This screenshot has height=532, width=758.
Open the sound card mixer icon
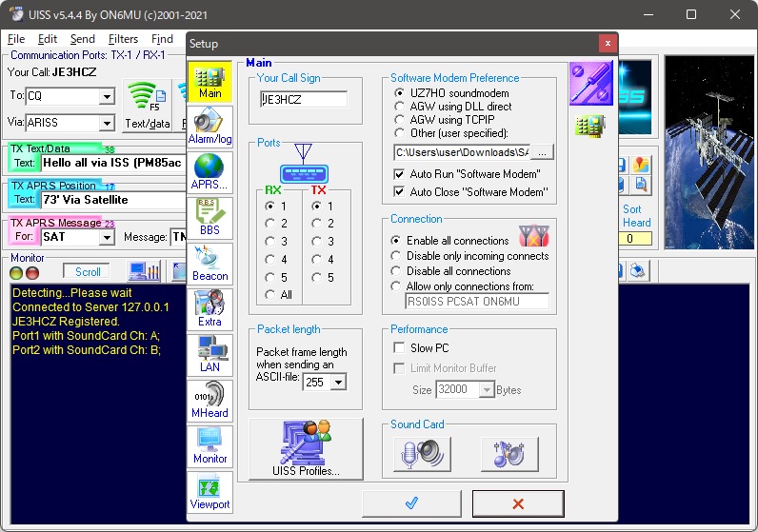(509, 454)
